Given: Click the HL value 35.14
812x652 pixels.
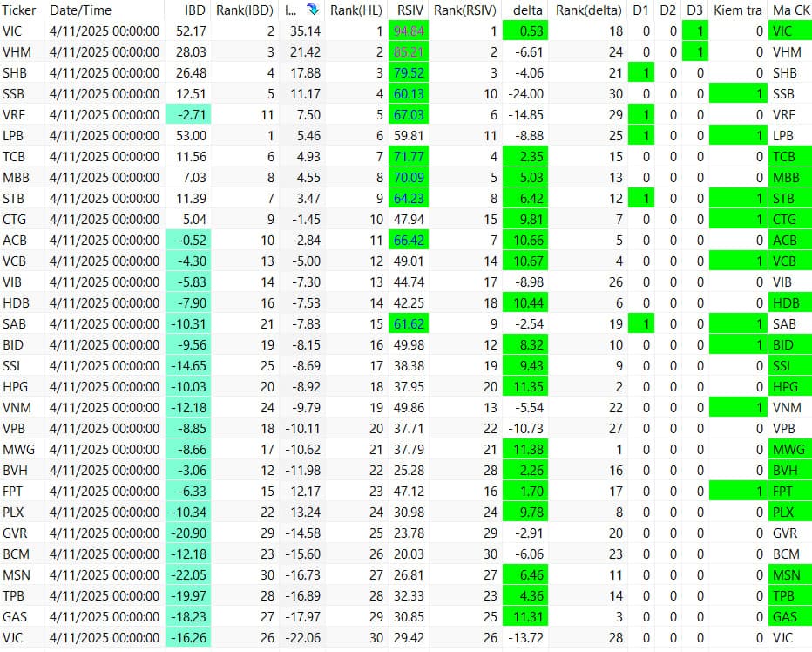Looking at the screenshot, I should 306,31.
